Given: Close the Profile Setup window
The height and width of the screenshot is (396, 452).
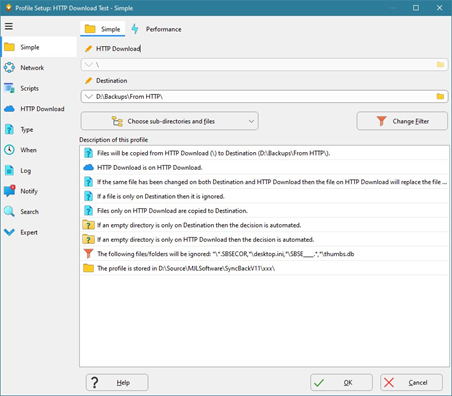Looking at the screenshot, I should point(440,8).
